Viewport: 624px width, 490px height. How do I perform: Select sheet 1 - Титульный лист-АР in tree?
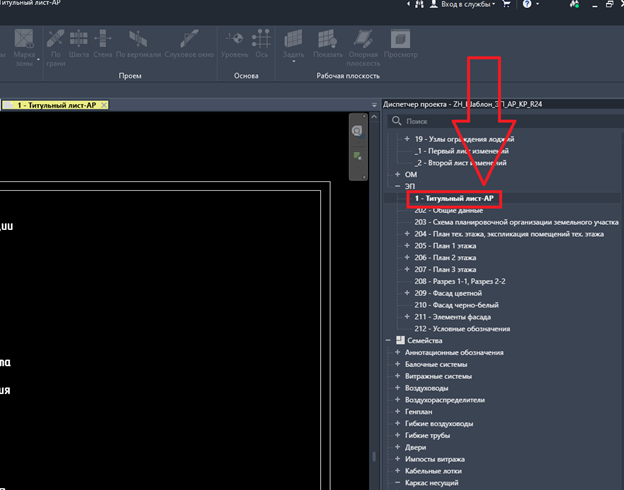(x=454, y=198)
